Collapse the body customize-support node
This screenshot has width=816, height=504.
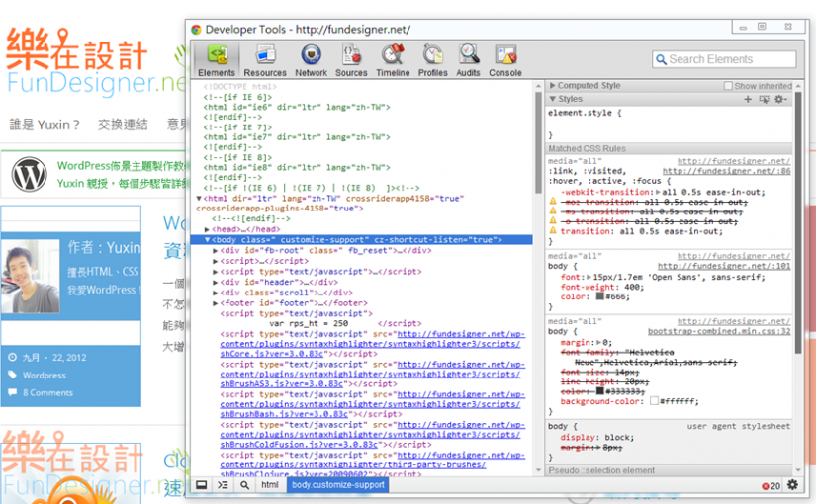click(x=207, y=240)
